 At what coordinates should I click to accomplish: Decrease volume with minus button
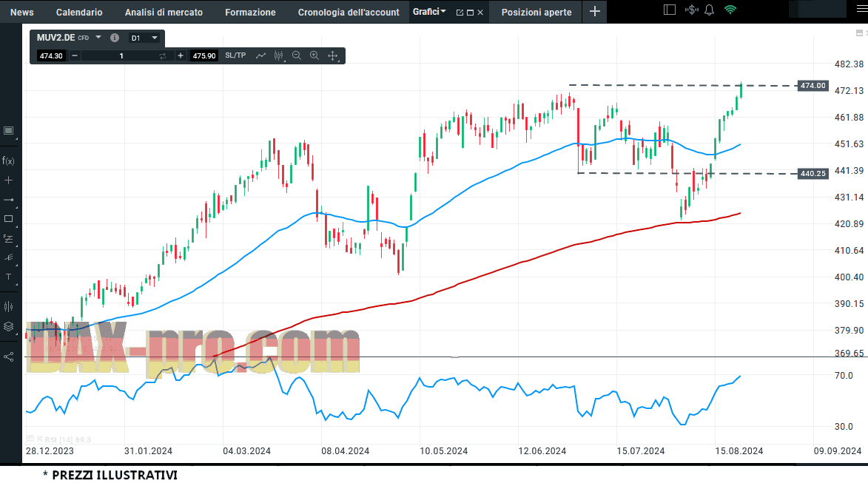click(x=75, y=56)
